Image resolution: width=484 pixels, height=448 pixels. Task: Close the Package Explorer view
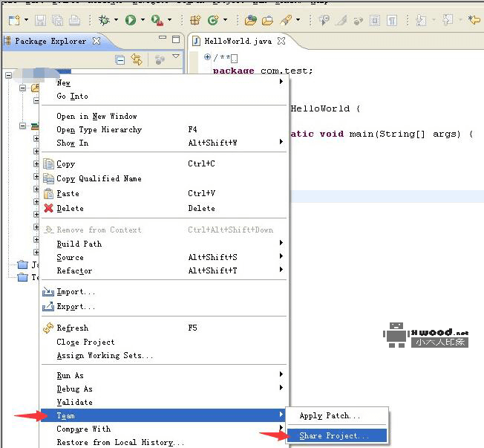click(x=97, y=41)
